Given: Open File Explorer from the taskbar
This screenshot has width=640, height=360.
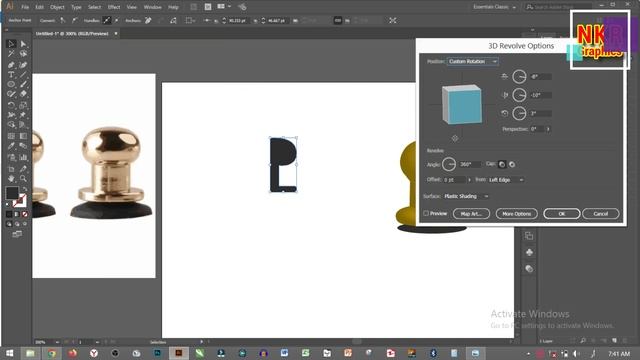Looking at the screenshot, I should [30, 353].
